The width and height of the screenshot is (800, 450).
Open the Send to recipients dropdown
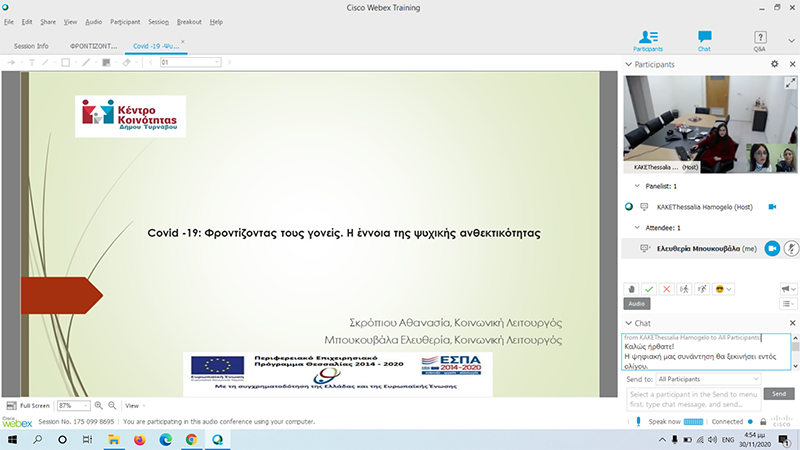(708, 379)
